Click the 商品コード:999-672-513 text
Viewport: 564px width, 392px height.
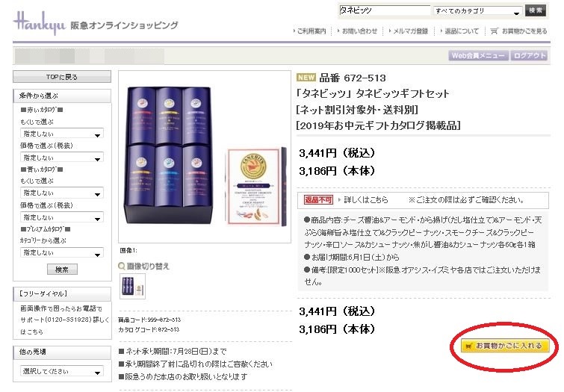click(x=149, y=320)
